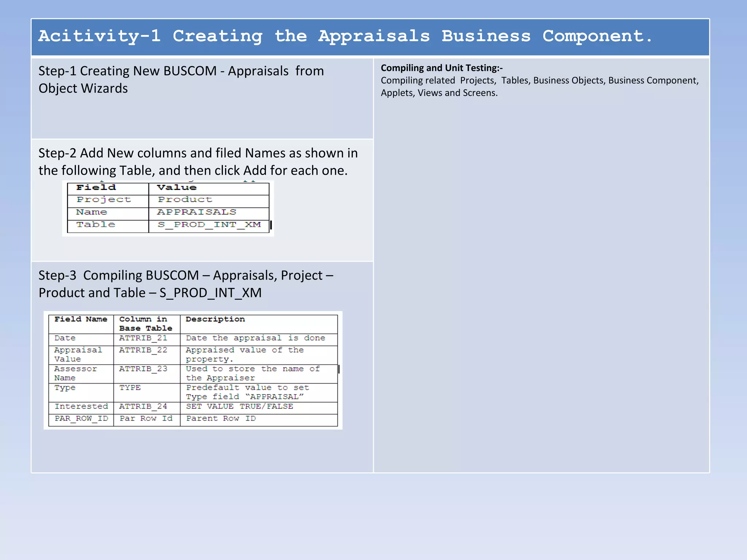Viewport: 747px width, 560px height.
Task: Click the 'APPRAISALS' value cell
Action: [x=209, y=213]
